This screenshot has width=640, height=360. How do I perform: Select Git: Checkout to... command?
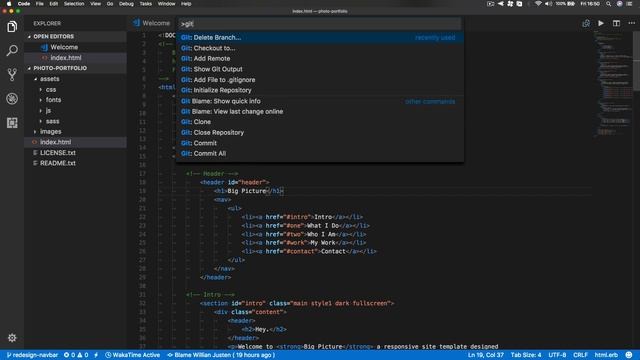point(320,48)
